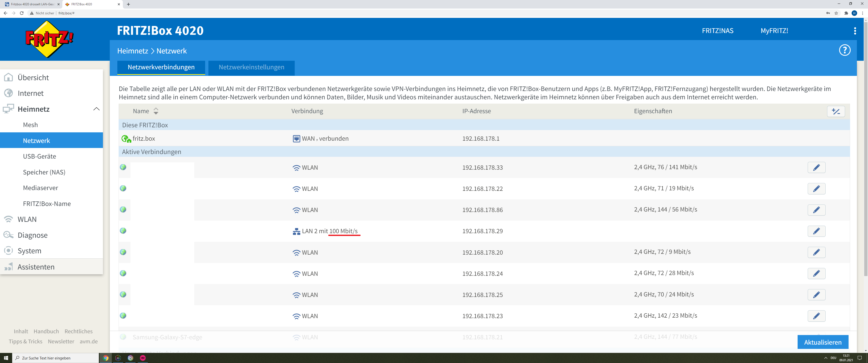
Task: Bookmark this page with star icon
Action: (x=836, y=13)
